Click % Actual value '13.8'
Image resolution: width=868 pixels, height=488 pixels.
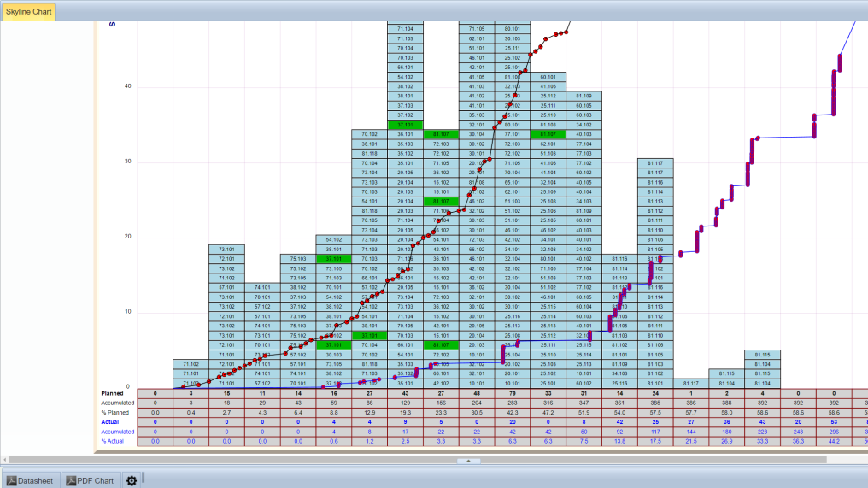click(619, 442)
